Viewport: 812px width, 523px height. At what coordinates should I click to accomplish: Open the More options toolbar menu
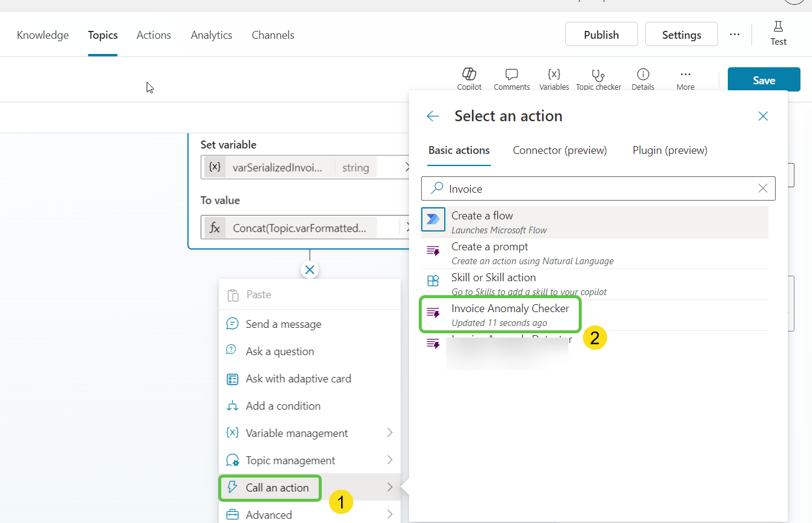point(685,75)
